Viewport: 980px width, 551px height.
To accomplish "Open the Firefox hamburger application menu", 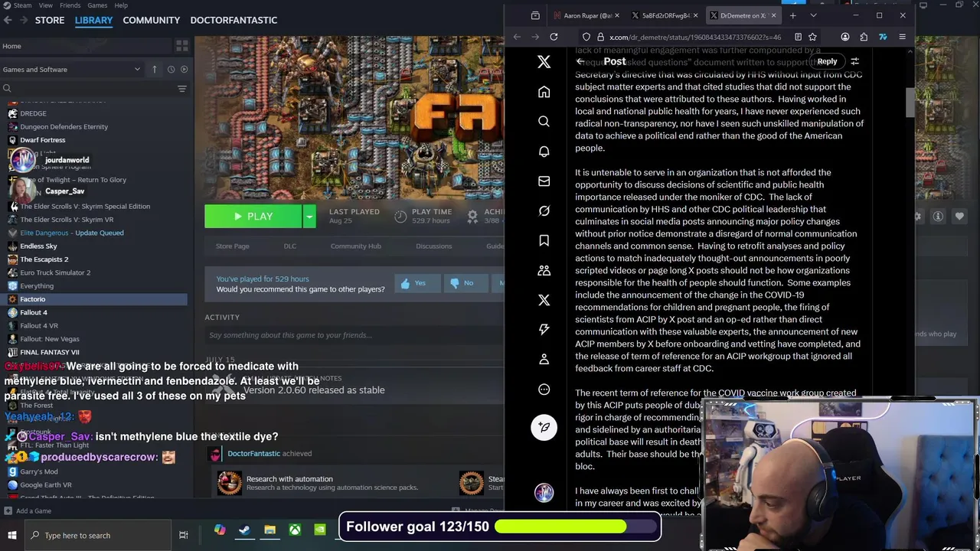I will [902, 37].
